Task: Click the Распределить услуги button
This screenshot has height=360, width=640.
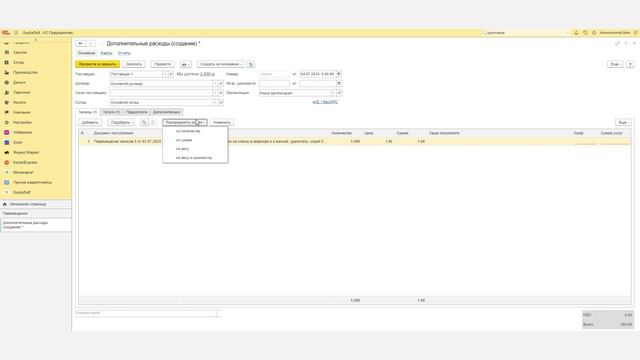Action: 185,122
